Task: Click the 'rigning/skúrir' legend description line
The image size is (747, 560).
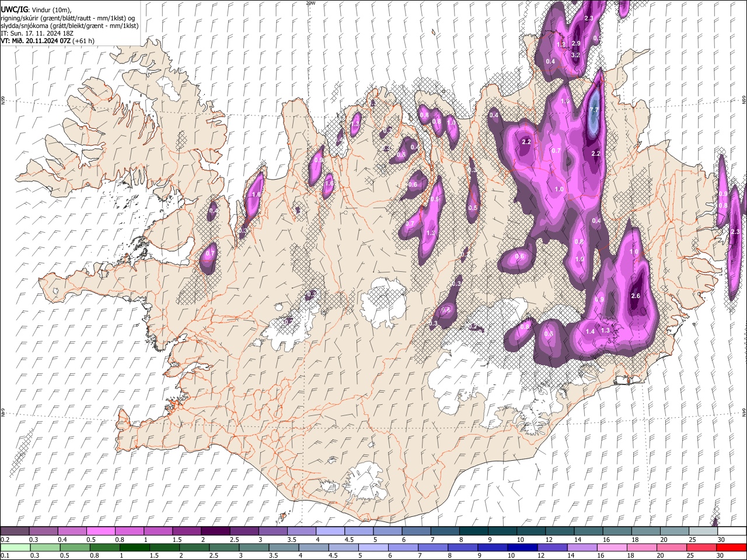Action: (69, 17)
